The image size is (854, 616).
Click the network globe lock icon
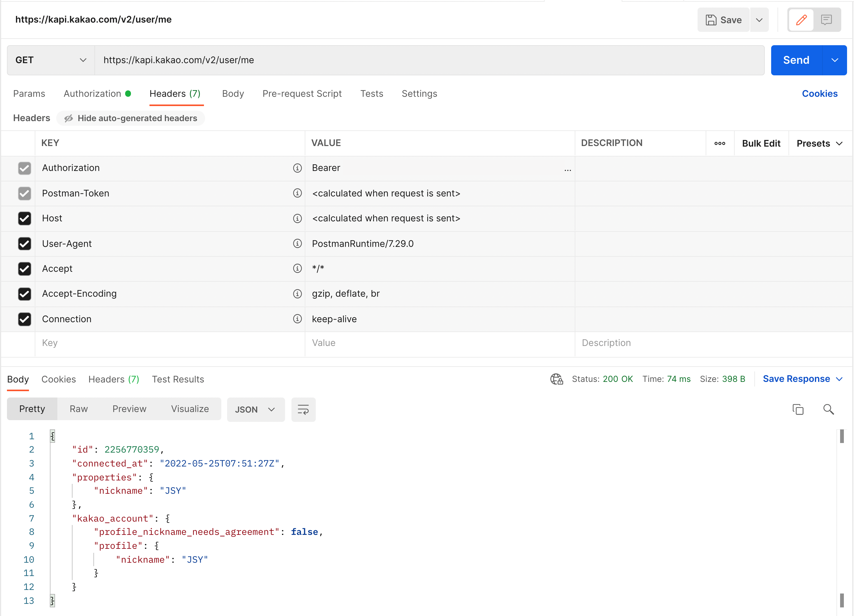coord(556,379)
